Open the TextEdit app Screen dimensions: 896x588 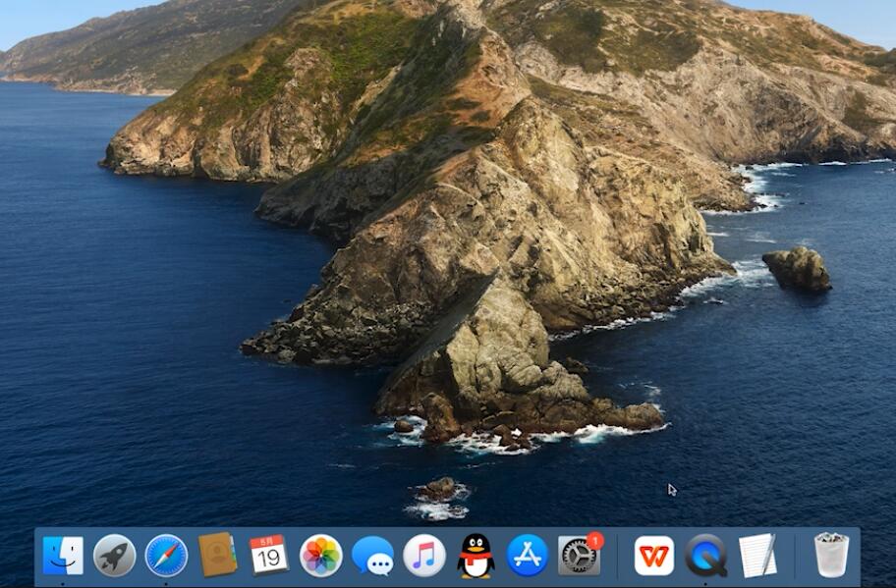[757, 556]
